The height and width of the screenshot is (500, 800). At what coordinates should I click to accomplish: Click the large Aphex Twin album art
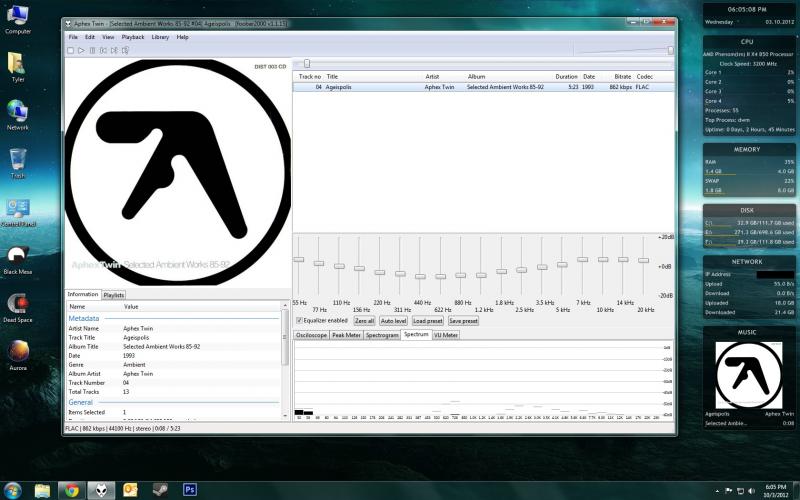tap(178, 172)
